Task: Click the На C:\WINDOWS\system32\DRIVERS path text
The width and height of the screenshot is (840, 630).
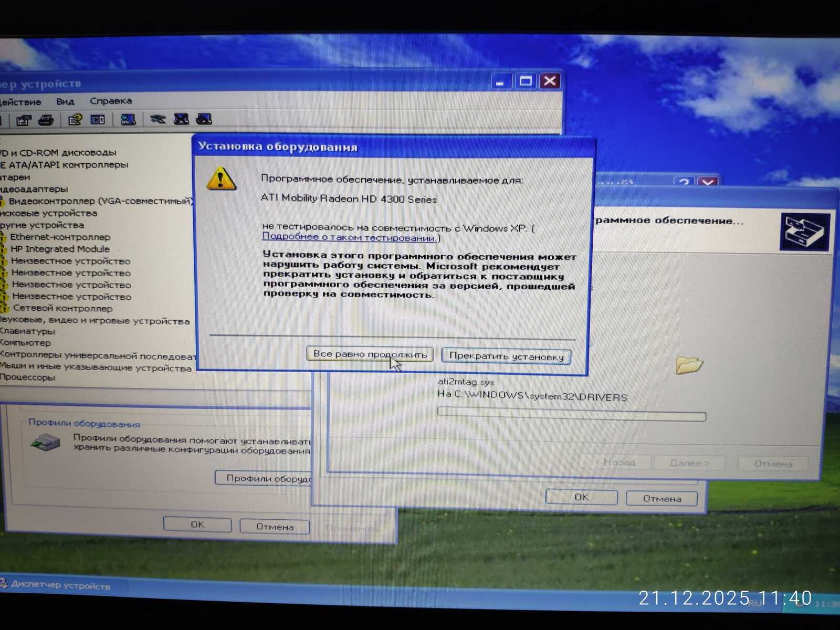Action: pos(532,396)
